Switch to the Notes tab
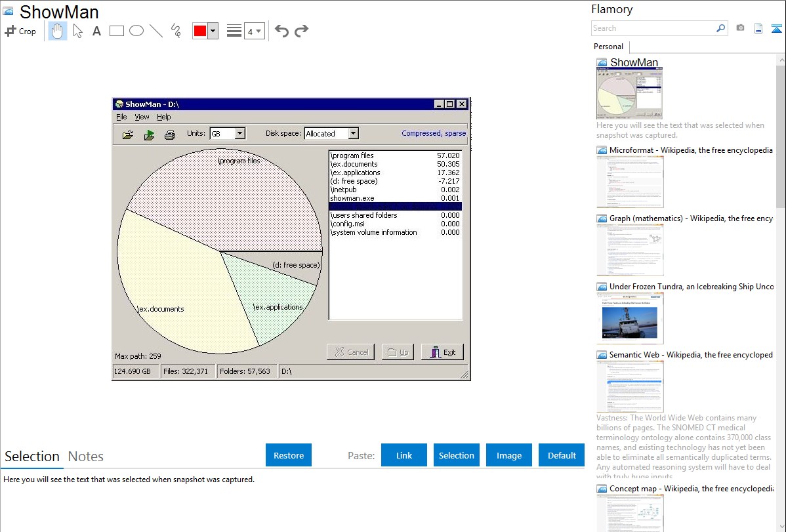The height and width of the screenshot is (532, 786). coord(86,457)
